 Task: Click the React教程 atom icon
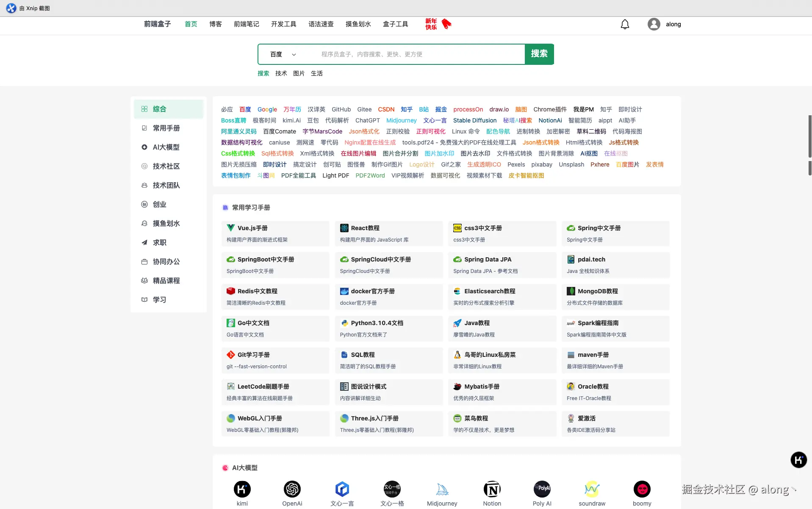tap(344, 228)
